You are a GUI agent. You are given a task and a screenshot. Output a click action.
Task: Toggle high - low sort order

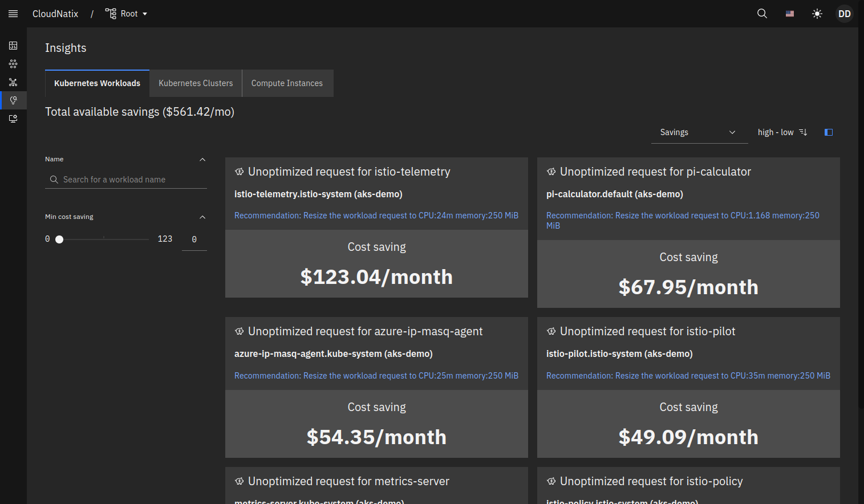(x=782, y=132)
